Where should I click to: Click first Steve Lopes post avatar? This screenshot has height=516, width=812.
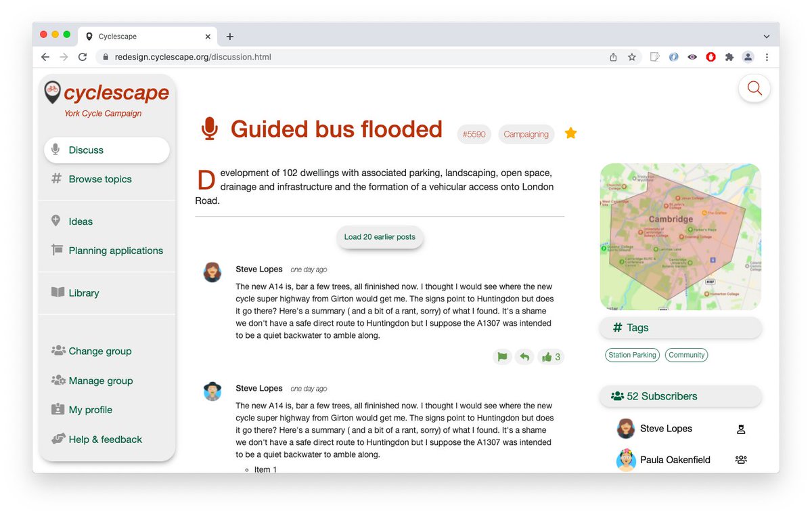click(212, 272)
